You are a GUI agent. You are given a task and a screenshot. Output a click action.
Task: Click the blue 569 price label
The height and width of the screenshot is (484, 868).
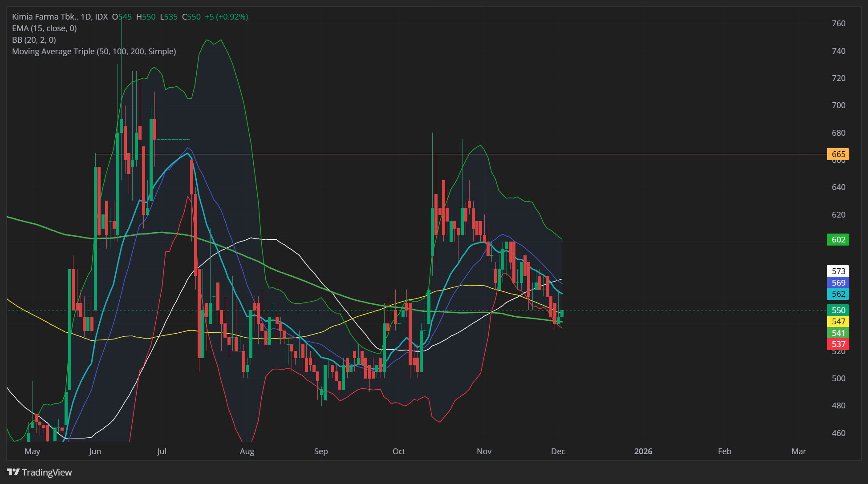point(838,282)
